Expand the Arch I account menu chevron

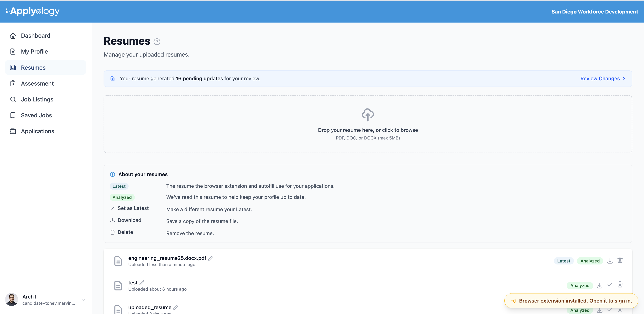point(83,300)
